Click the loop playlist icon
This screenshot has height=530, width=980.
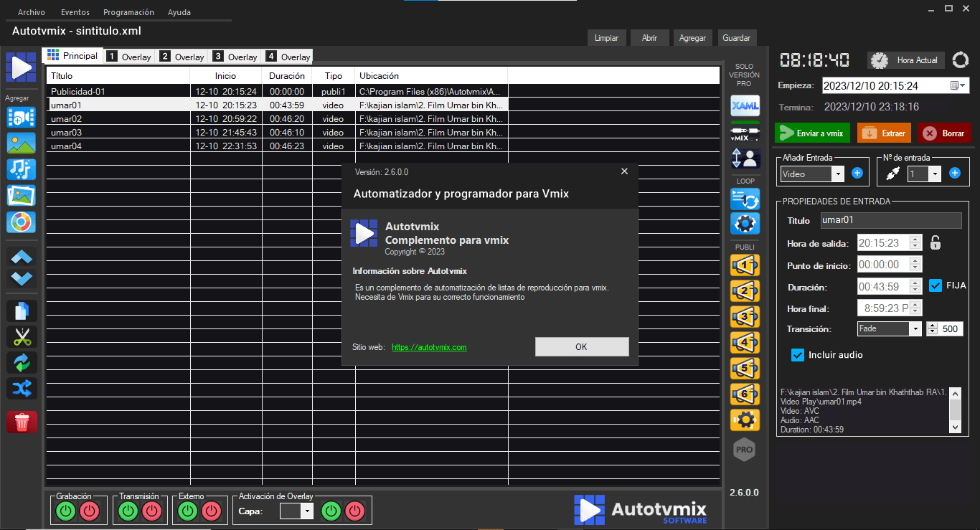(x=745, y=199)
